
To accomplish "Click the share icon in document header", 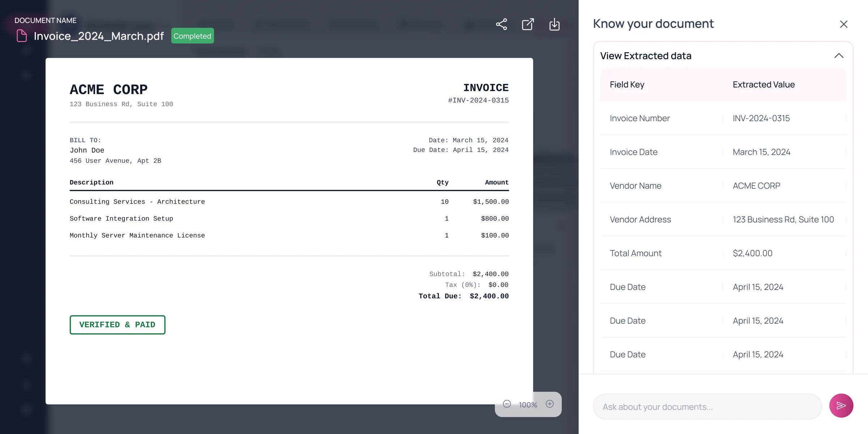I will [501, 24].
